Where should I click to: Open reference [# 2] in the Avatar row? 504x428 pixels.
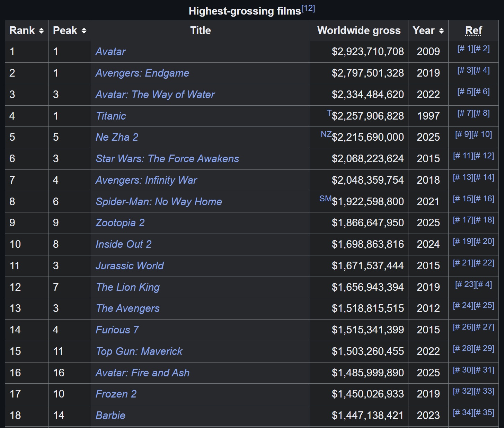tap(482, 49)
